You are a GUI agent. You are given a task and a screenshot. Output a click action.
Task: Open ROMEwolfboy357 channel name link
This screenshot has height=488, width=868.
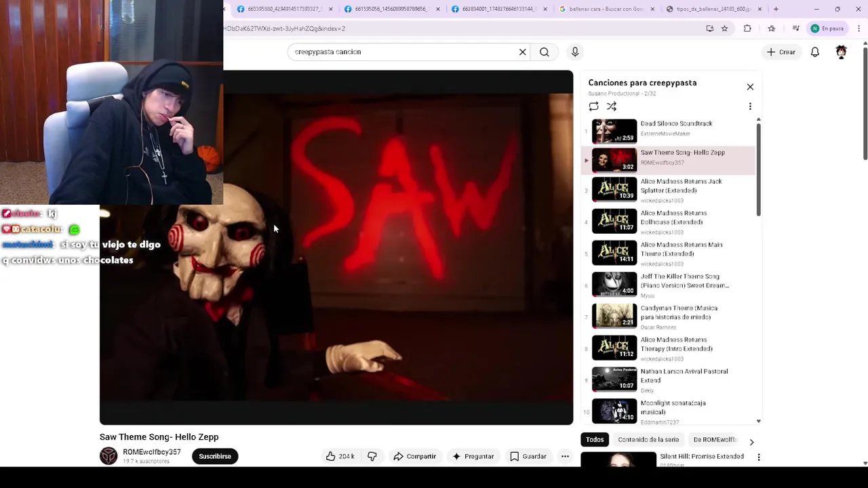coord(152,452)
